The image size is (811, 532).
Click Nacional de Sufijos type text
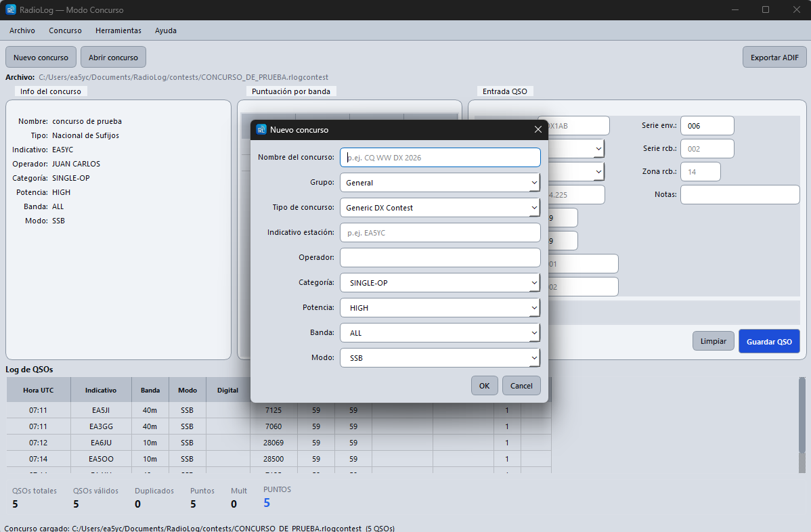[x=85, y=135]
